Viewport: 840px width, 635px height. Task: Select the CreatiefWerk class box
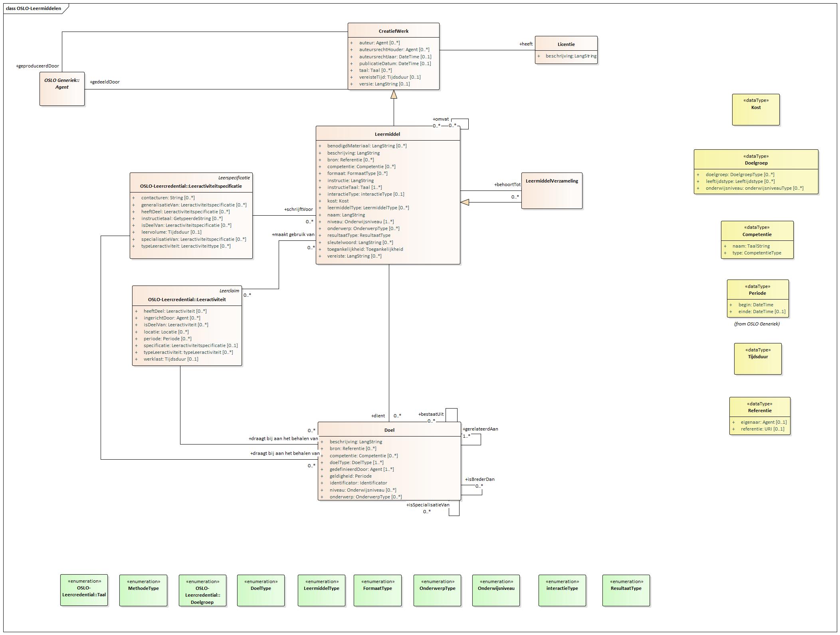point(393,31)
